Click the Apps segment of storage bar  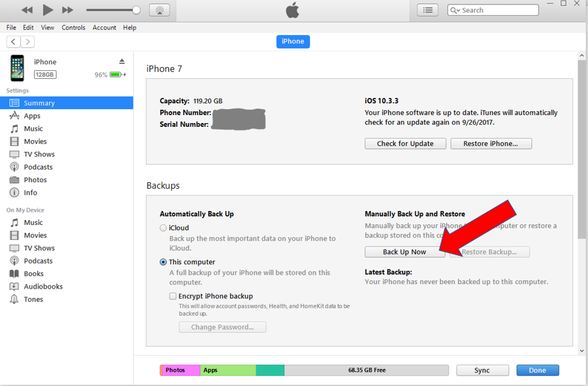[x=228, y=370]
